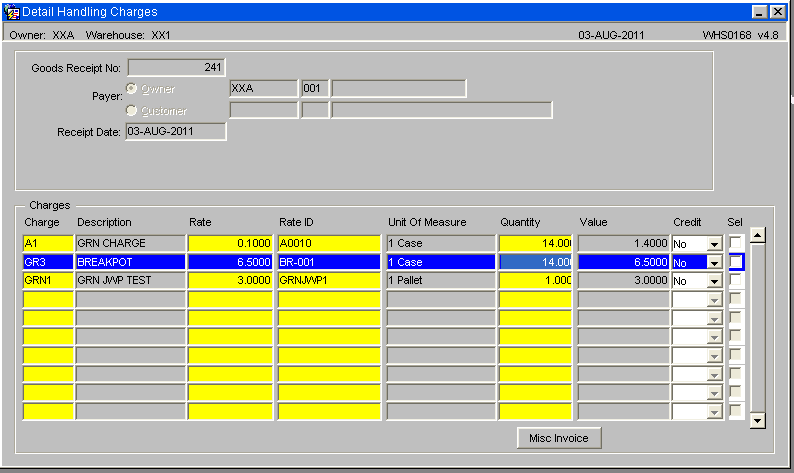Click the Rate ID cell A0010
The image size is (794, 473).
point(329,243)
